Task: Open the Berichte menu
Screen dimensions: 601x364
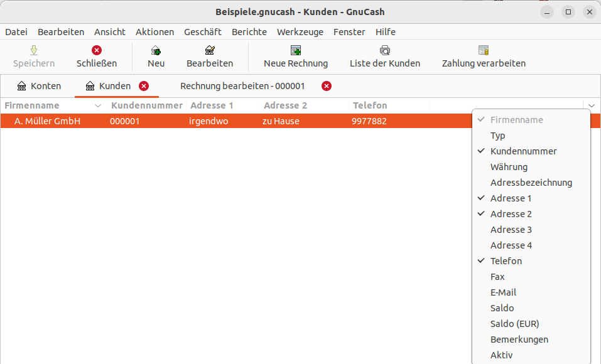Action: coord(249,32)
